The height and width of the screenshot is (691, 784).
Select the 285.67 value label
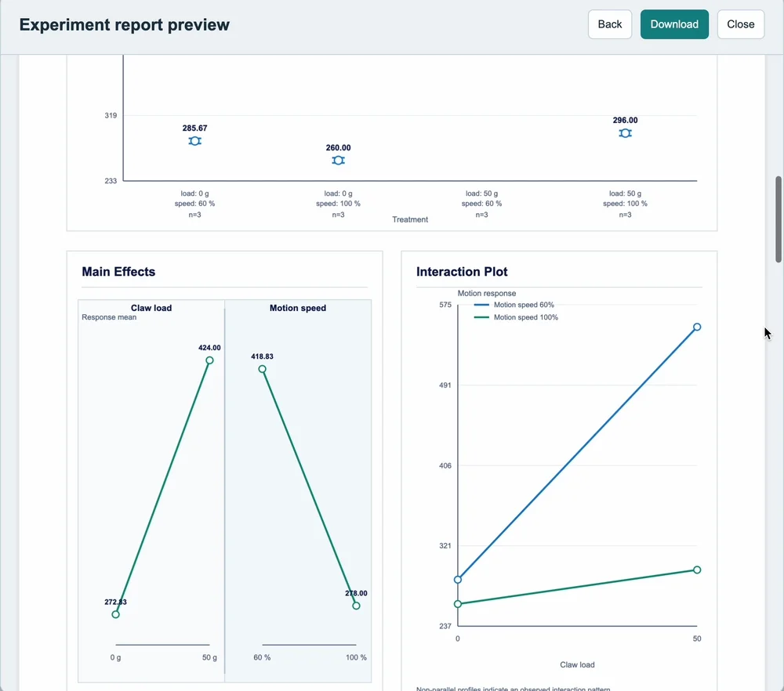pos(195,128)
